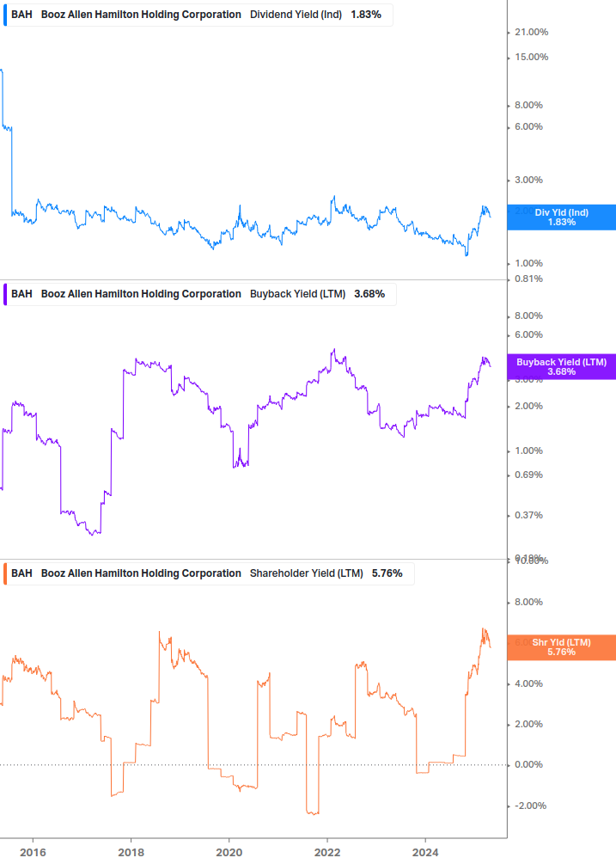Click the 0.69% axis label in buyback pane

point(528,475)
